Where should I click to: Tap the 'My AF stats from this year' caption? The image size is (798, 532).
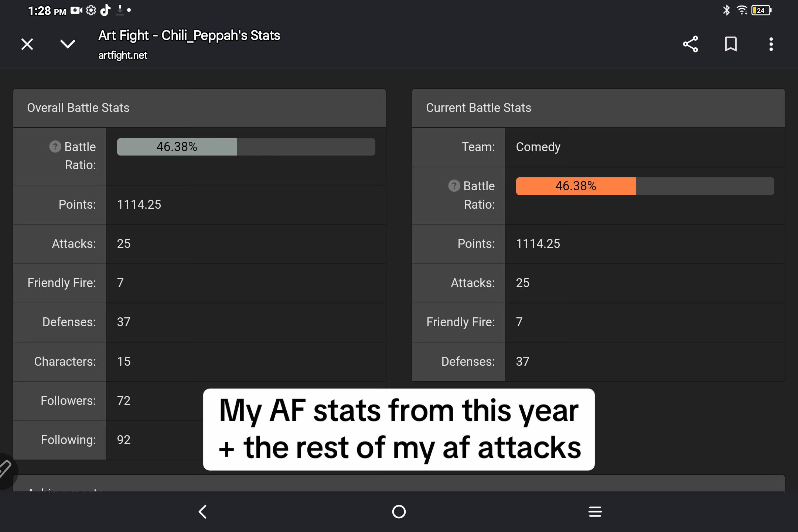(399, 411)
